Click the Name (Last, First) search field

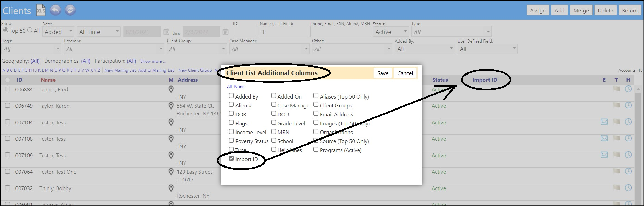pos(284,32)
